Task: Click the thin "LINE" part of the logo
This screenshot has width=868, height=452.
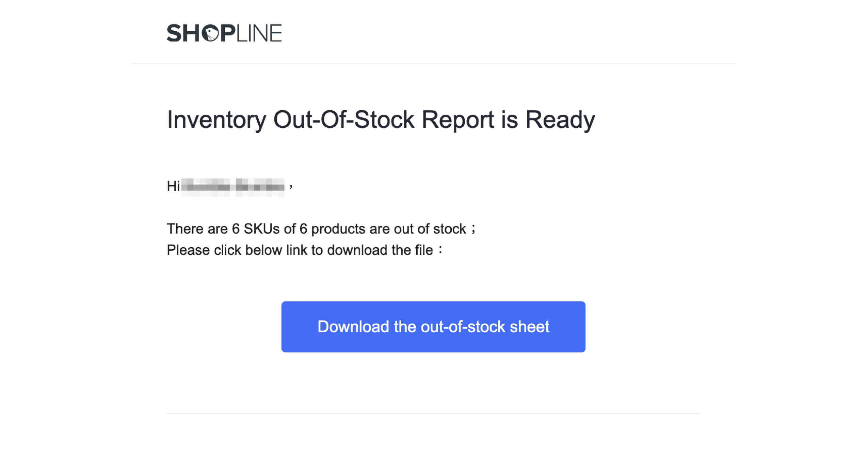Action: 259,33
